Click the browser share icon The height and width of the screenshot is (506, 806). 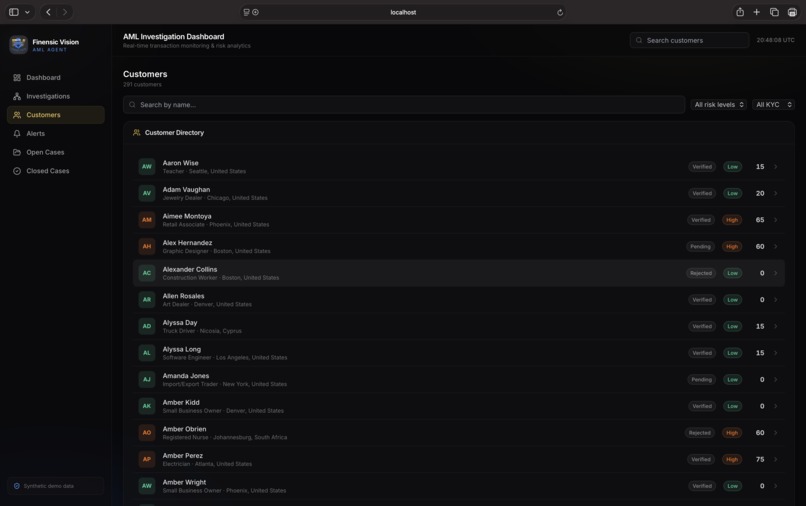740,12
